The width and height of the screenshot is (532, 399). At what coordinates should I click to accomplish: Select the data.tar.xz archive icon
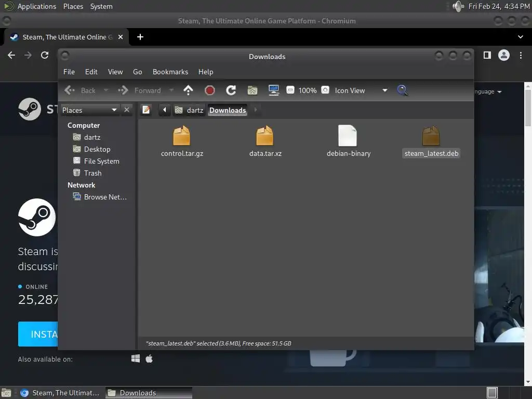tap(264, 136)
